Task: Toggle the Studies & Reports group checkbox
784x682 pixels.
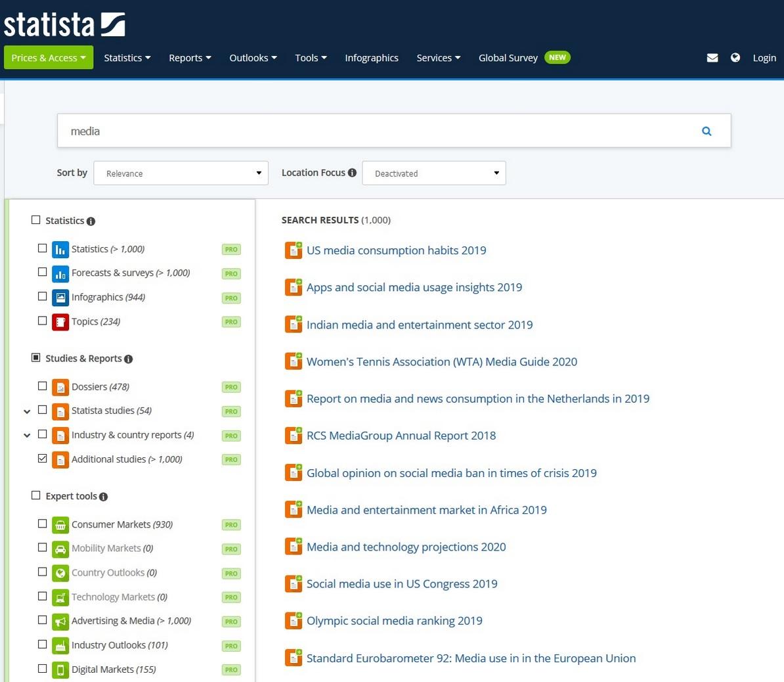Action: pyautogui.click(x=35, y=357)
